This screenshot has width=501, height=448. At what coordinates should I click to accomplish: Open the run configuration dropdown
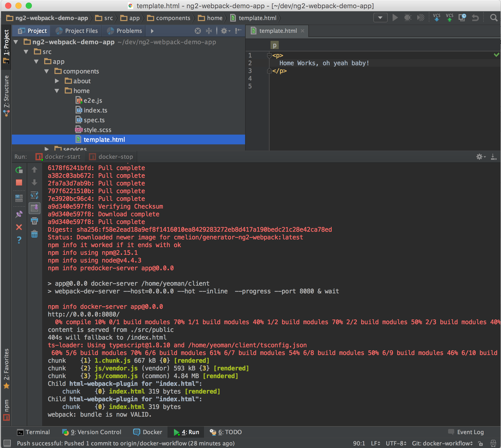[380, 18]
